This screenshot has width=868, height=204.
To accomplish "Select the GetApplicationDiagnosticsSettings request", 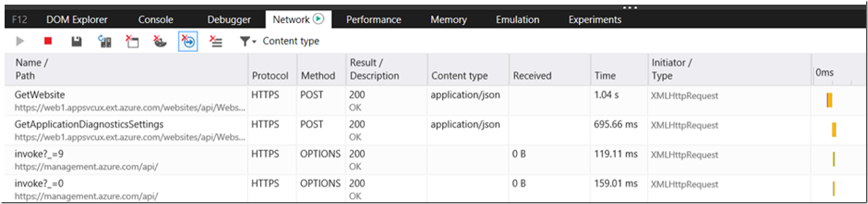I will (433, 130).
